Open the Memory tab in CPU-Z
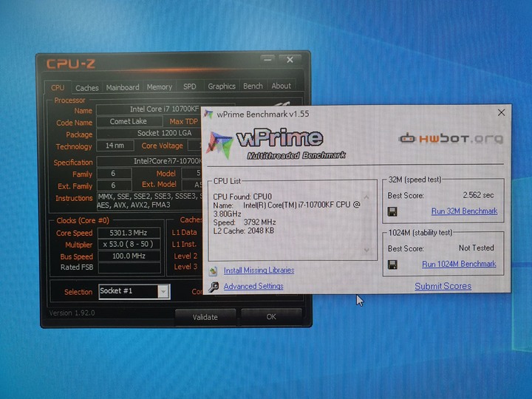The width and height of the screenshot is (532, 399). click(x=159, y=87)
